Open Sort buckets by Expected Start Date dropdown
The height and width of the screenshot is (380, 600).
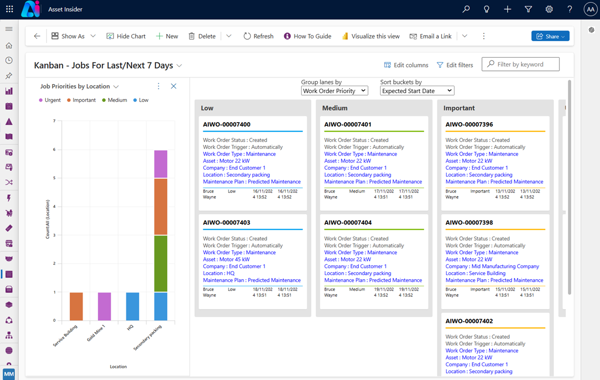tap(417, 91)
